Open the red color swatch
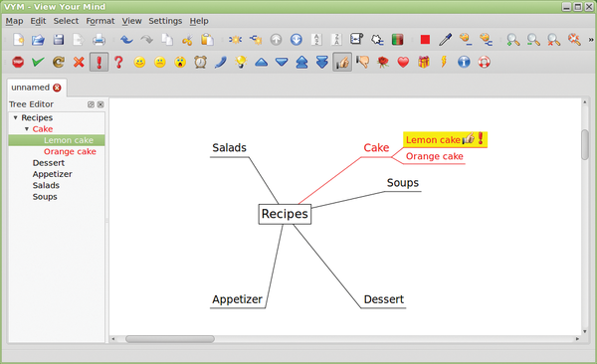 coord(425,40)
